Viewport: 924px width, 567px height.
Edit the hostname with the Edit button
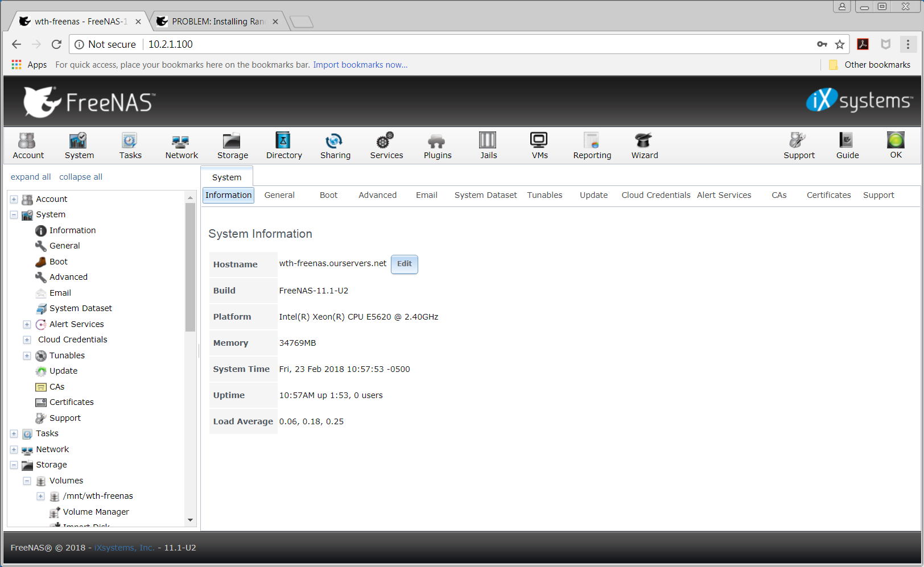(x=404, y=264)
